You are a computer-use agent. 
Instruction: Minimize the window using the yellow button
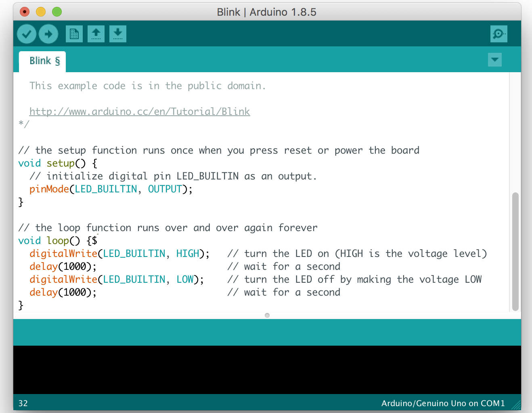pyautogui.click(x=41, y=12)
